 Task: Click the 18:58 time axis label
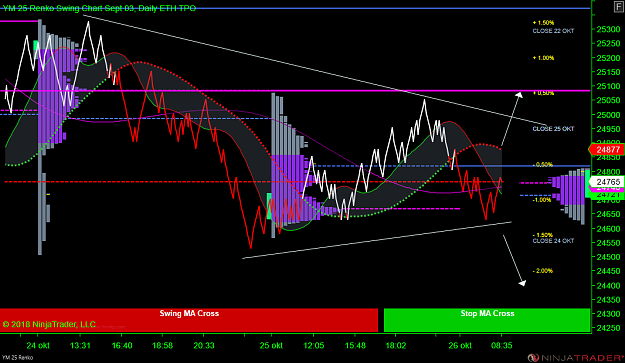pyautogui.click(x=163, y=345)
